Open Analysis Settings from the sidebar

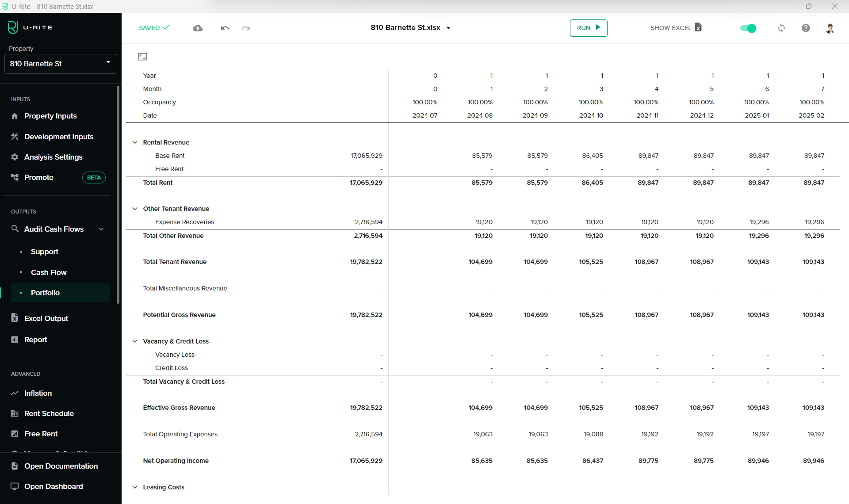[53, 157]
